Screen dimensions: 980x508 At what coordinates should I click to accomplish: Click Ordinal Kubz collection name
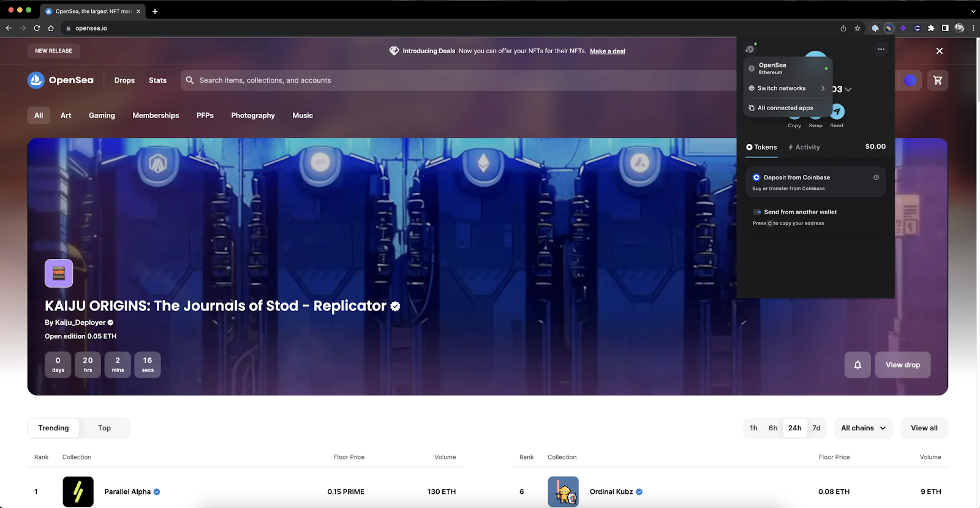click(611, 491)
